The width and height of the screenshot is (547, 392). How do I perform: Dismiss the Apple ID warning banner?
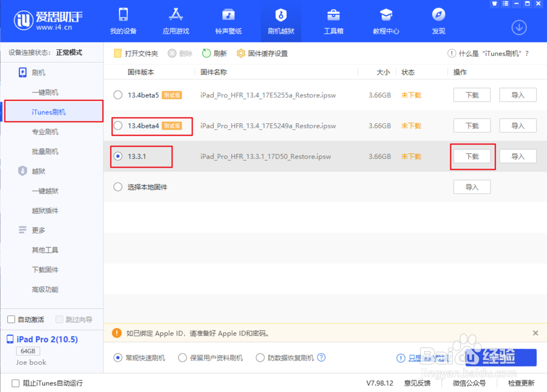click(x=535, y=333)
